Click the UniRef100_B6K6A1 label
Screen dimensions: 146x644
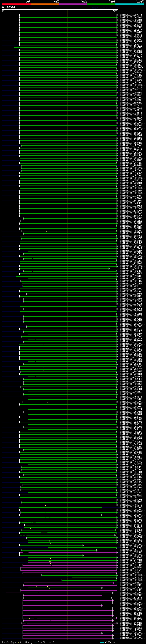click(131, 125)
